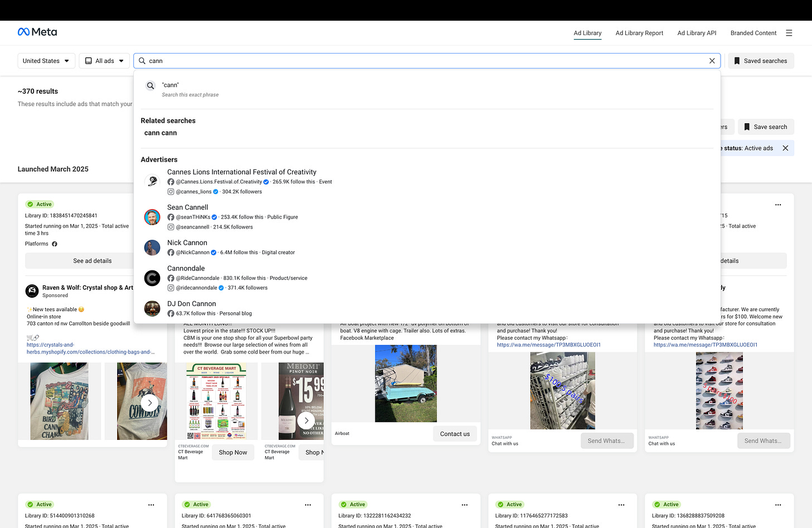Open sneaker rack $100 5 pairs image
812x528 pixels.
click(x=563, y=390)
